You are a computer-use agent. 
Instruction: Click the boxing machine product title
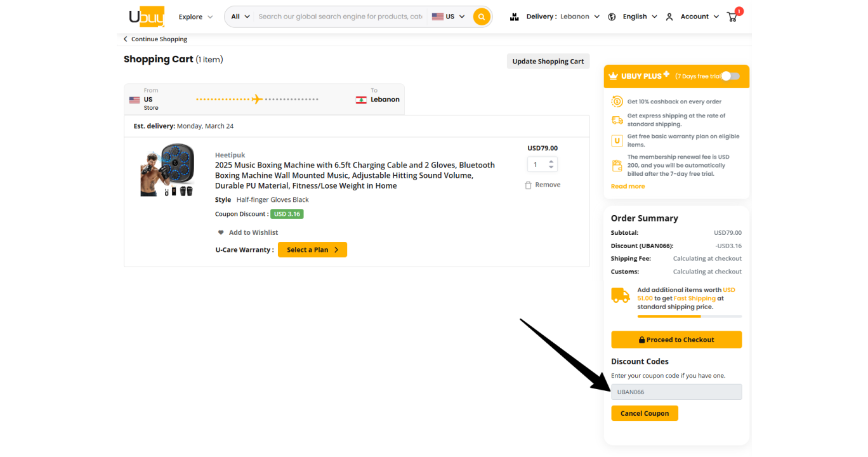coord(355,175)
